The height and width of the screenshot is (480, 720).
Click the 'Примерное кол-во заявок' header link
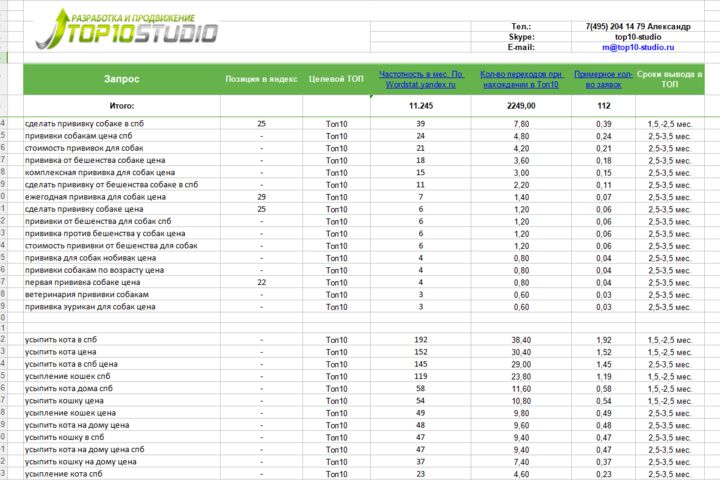tap(603, 79)
